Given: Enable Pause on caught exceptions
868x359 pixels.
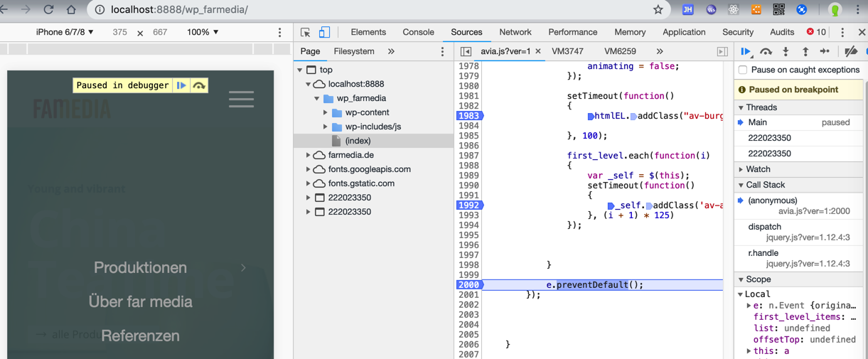Looking at the screenshot, I should pos(743,70).
